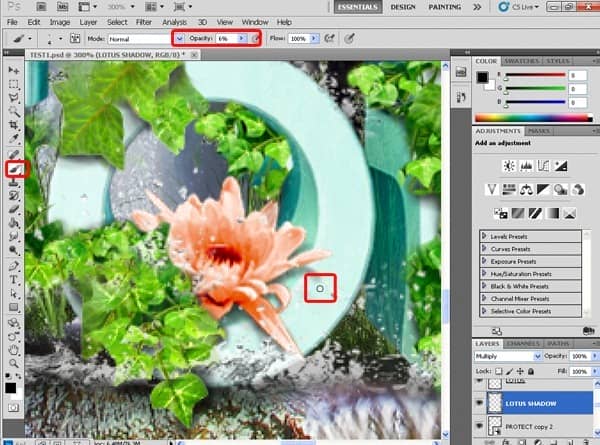
Task: Expand Levels Presets
Action: tap(484, 236)
